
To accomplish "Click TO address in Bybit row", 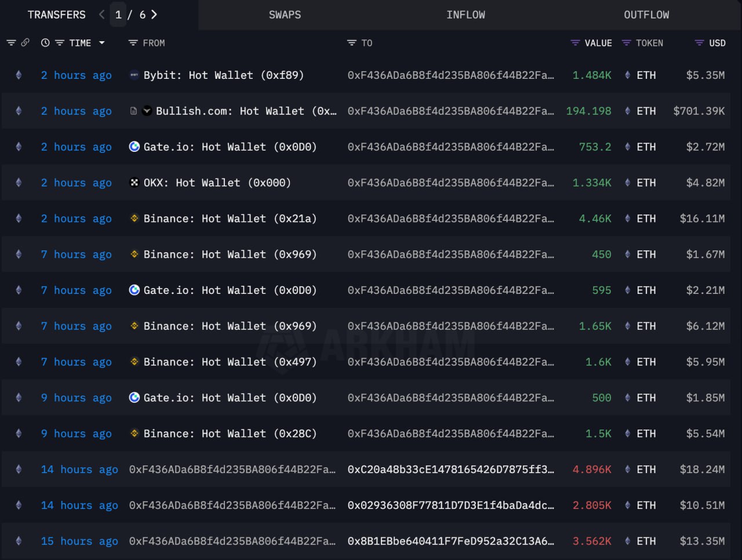I will click(x=450, y=75).
